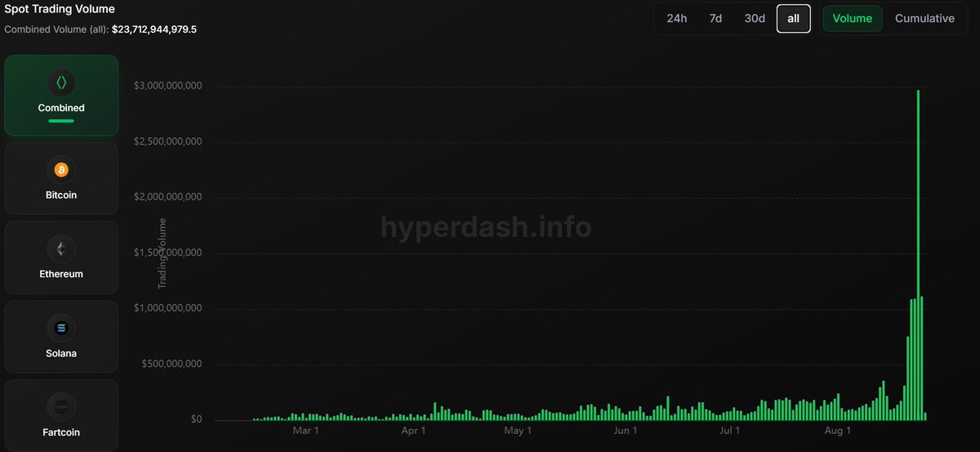Switch time range to 30d
Viewport: 980px width, 452px height.
755,18
